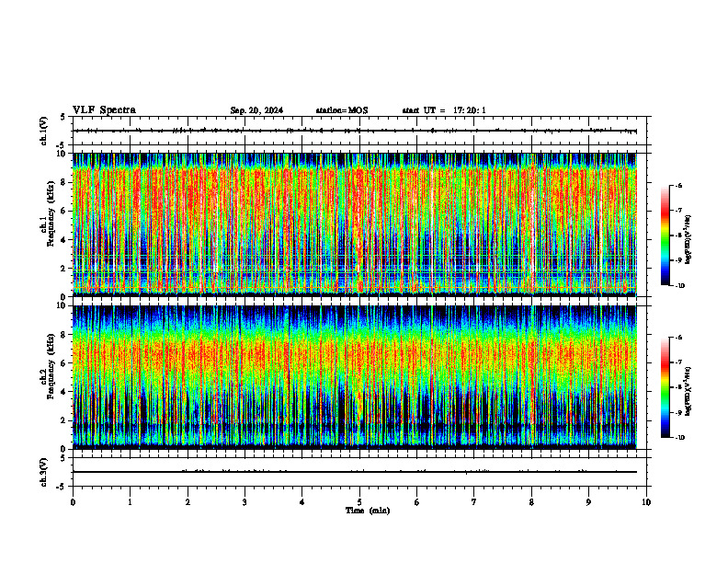The height and width of the screenshot is (563, 728).
Task: Click the "ch.1(V)" waveform axis label
Action: click(x=44, y=131)
